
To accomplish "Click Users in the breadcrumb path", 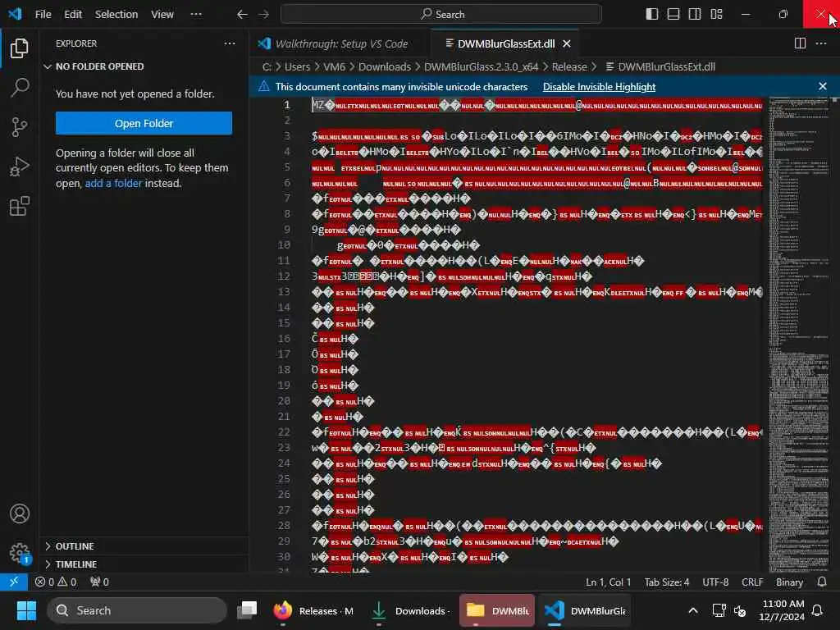I will (297, 66).
